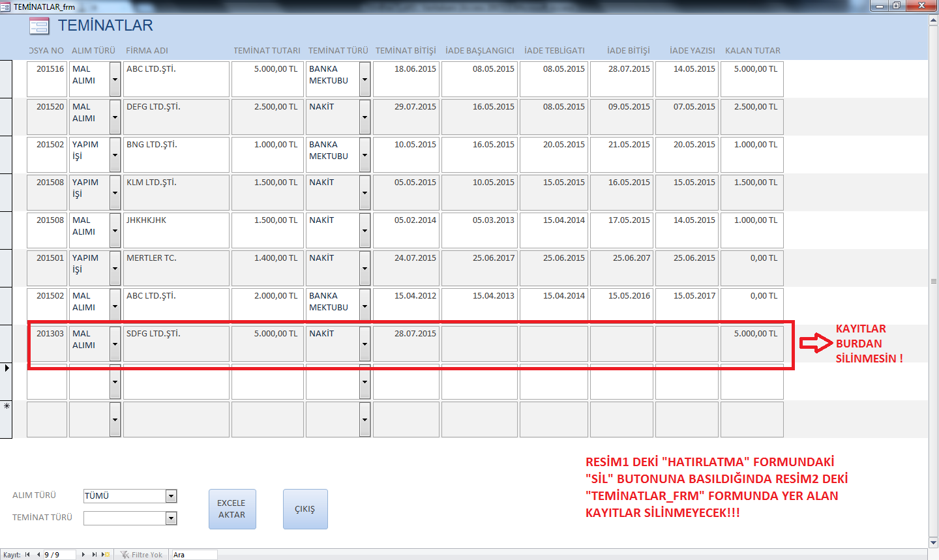Create new blank record via navigation bar
Screen dimensions: 939x560
(x=106, y=555)
